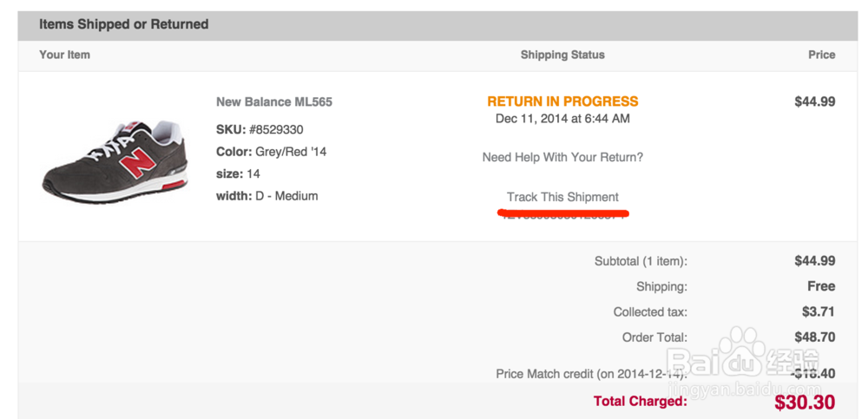This screenshot has height=419, width=868.
Task: Click the Items Shipped or Returned header
Action: click(123, 24)
